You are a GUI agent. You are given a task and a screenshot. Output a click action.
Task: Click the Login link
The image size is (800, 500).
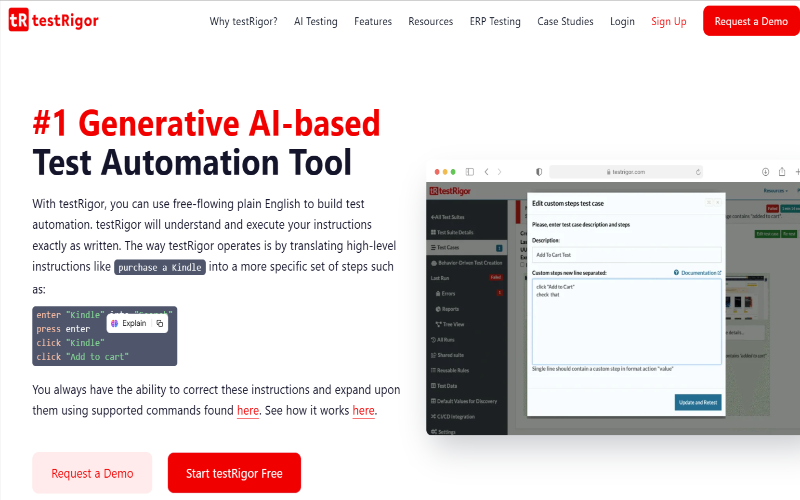pyautogui.click(x=622, y=21)
